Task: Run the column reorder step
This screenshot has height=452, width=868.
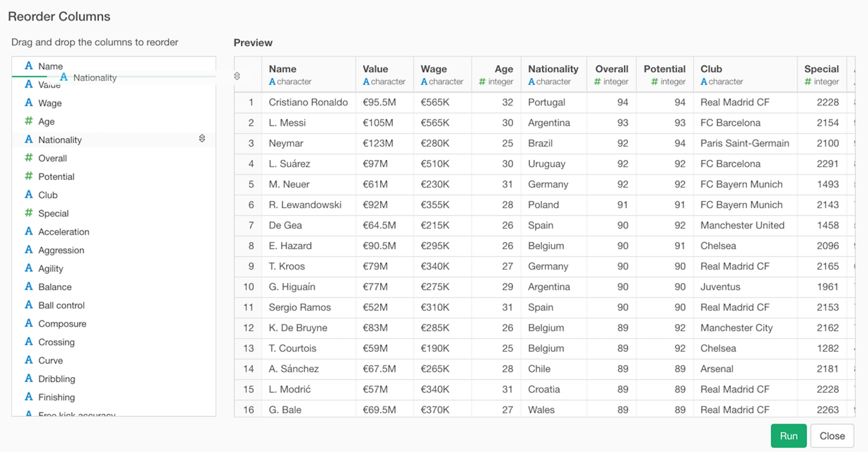Action: click(788, 436)
